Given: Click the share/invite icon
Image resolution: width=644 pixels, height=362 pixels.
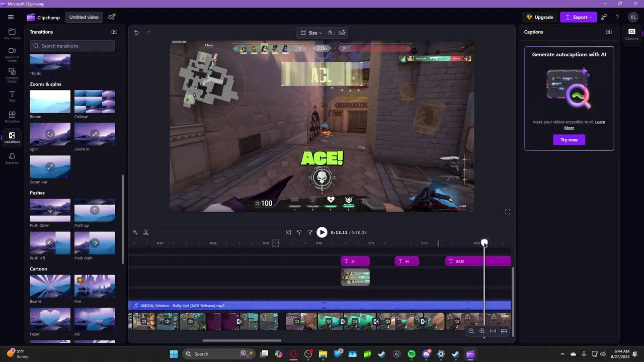Looking at the screenshot, I should coord(604,17).
